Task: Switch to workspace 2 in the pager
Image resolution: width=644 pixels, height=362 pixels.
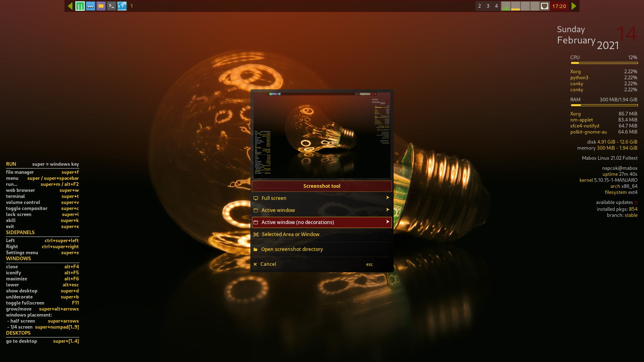Action: pyautogui.click(x=479, y=6)
